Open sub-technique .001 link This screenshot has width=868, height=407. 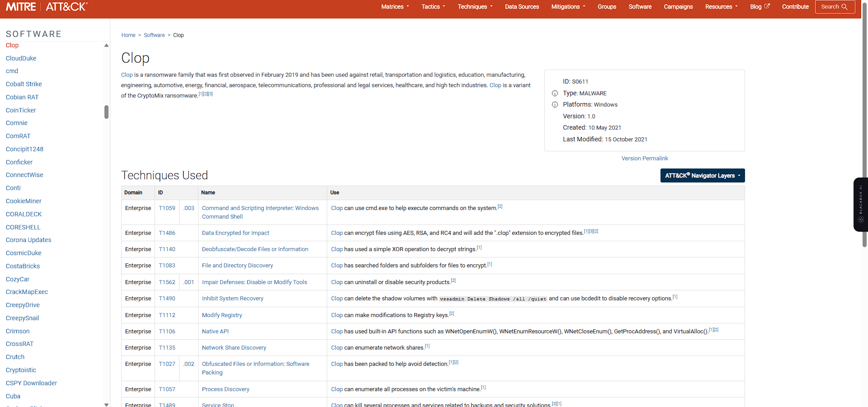pos(189,282)
